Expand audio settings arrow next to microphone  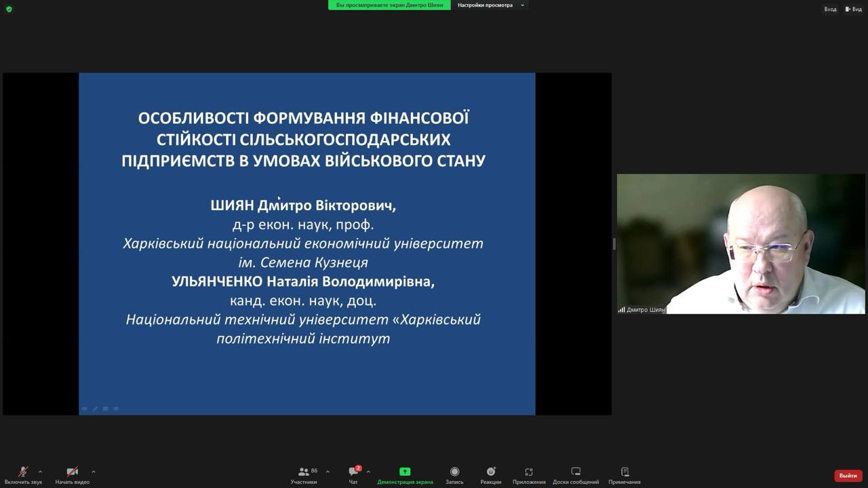click(x=40, y=472)
